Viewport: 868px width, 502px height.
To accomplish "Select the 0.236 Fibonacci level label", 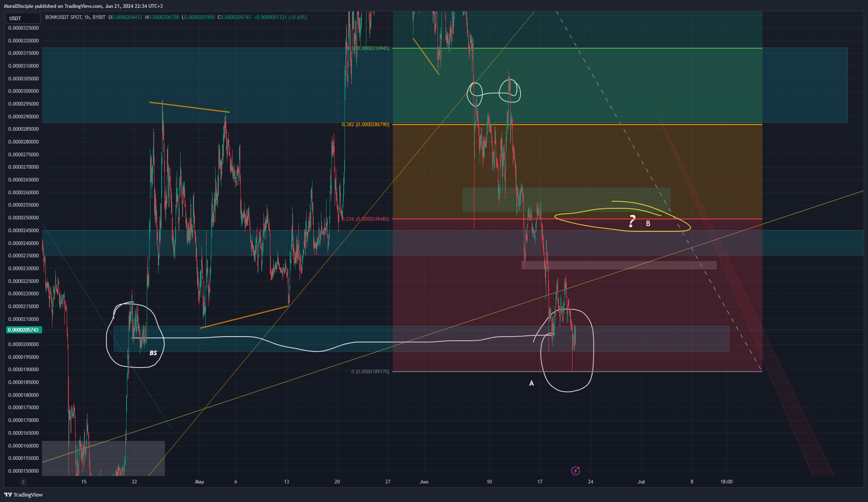I will pyautogui.click(x=365, y=219).
